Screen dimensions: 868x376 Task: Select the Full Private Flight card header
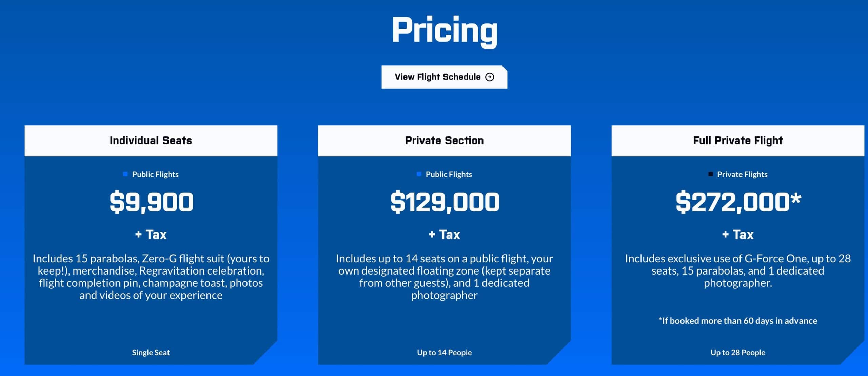pos(738,140)
